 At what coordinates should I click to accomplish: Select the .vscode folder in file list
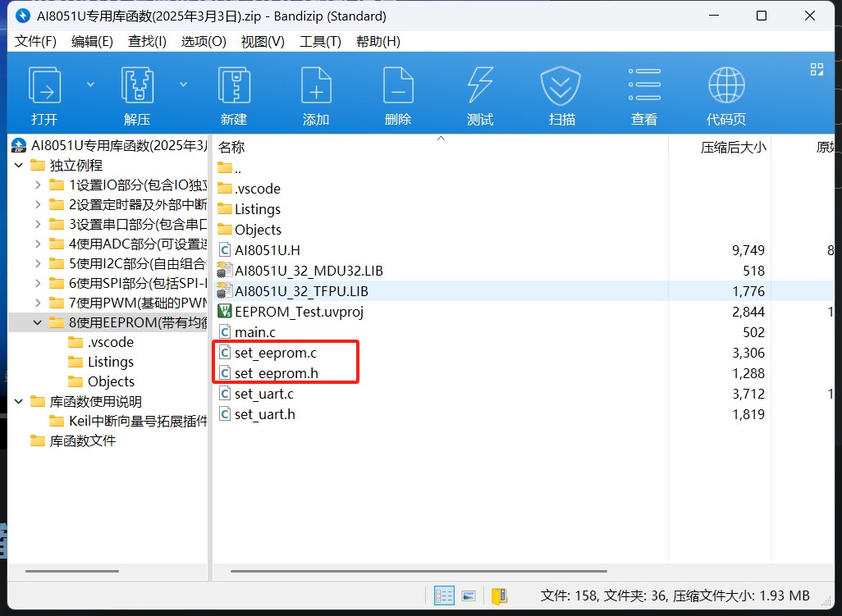249,189
